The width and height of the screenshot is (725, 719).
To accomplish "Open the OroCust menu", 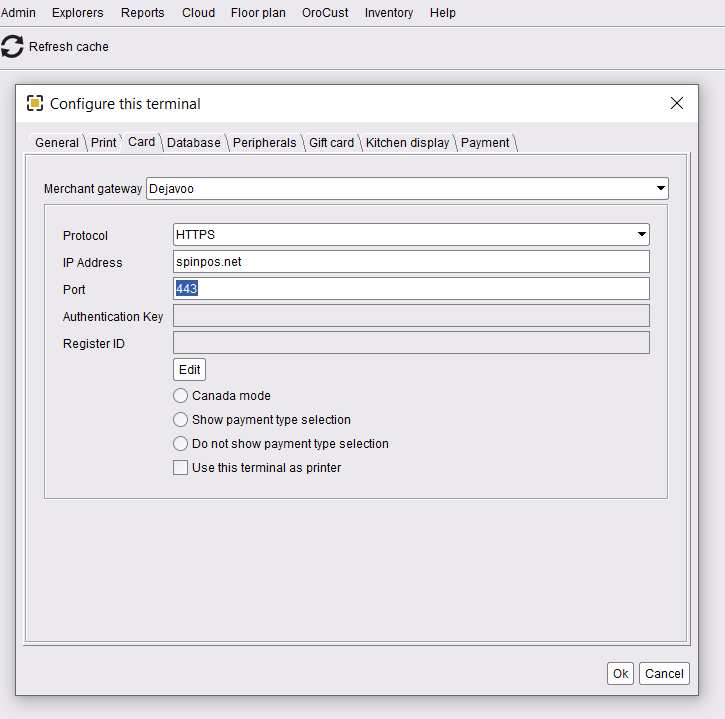I will pyautogui.click(x=325, y=13).
